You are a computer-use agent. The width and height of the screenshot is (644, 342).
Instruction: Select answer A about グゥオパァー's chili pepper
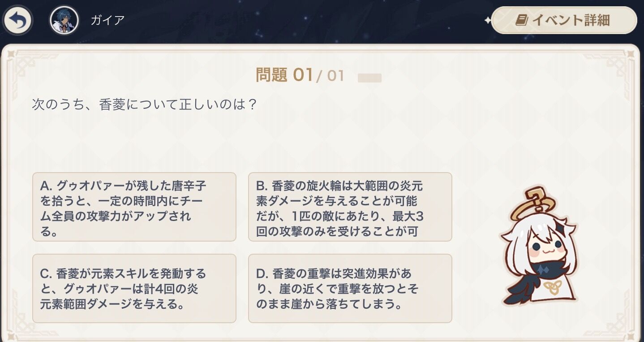134,207
